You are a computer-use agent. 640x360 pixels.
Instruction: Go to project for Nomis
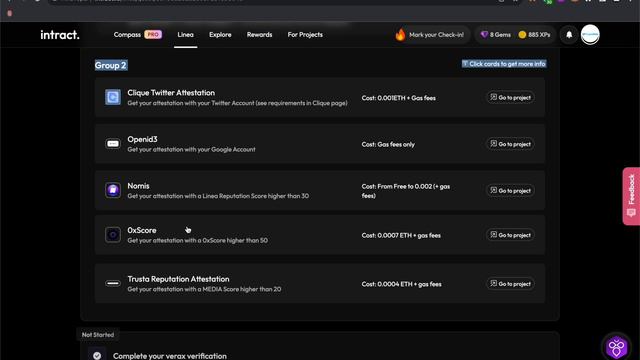click(510, 191)
